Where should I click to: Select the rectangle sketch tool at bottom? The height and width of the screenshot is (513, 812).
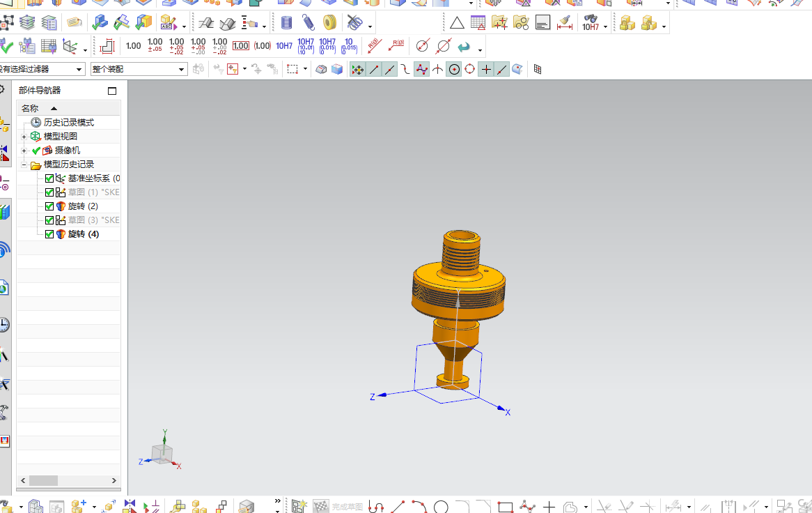click(x=505, y=507)
